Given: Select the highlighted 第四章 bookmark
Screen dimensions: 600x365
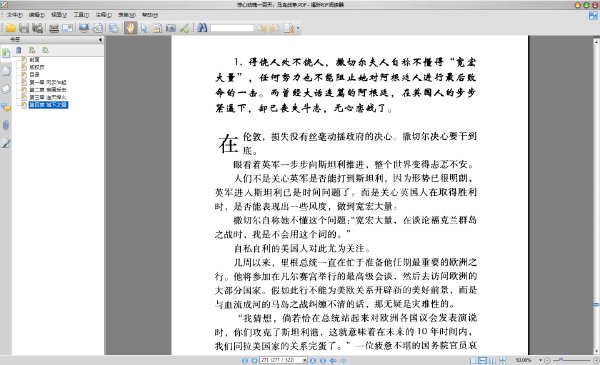Looking at the screenshot, I should [x=48, y=105].
